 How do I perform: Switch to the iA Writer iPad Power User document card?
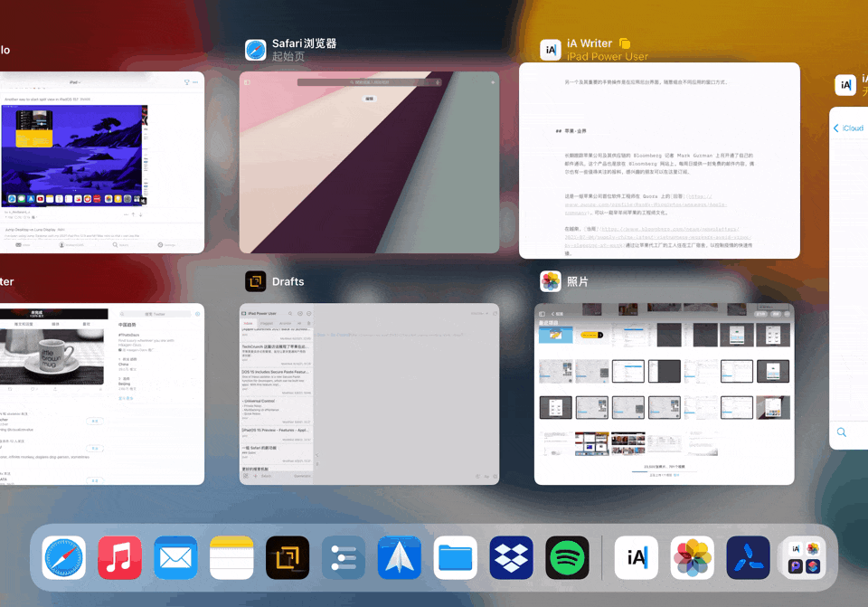click(659, 161)
